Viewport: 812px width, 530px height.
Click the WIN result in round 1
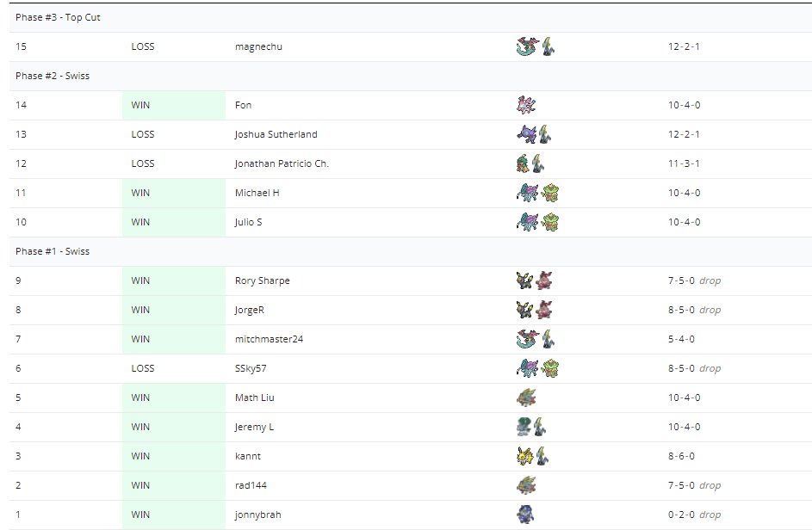pos(140,515)
